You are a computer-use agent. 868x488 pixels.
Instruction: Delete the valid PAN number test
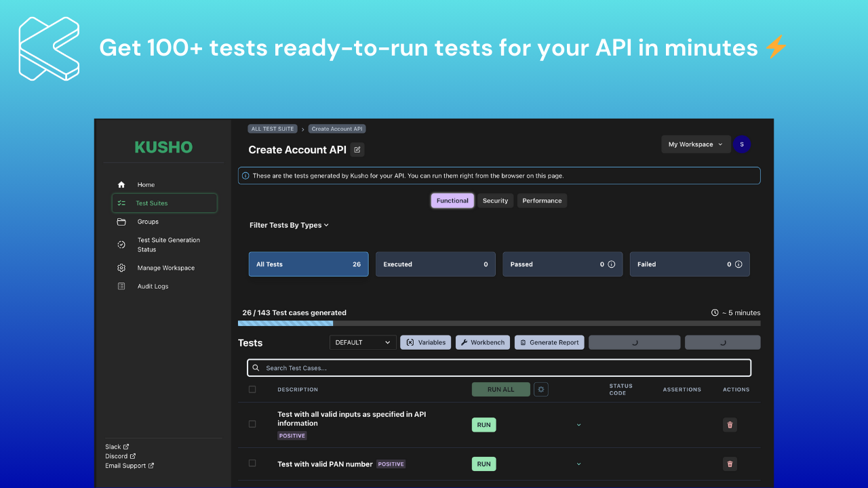click(x=730, y=464)
